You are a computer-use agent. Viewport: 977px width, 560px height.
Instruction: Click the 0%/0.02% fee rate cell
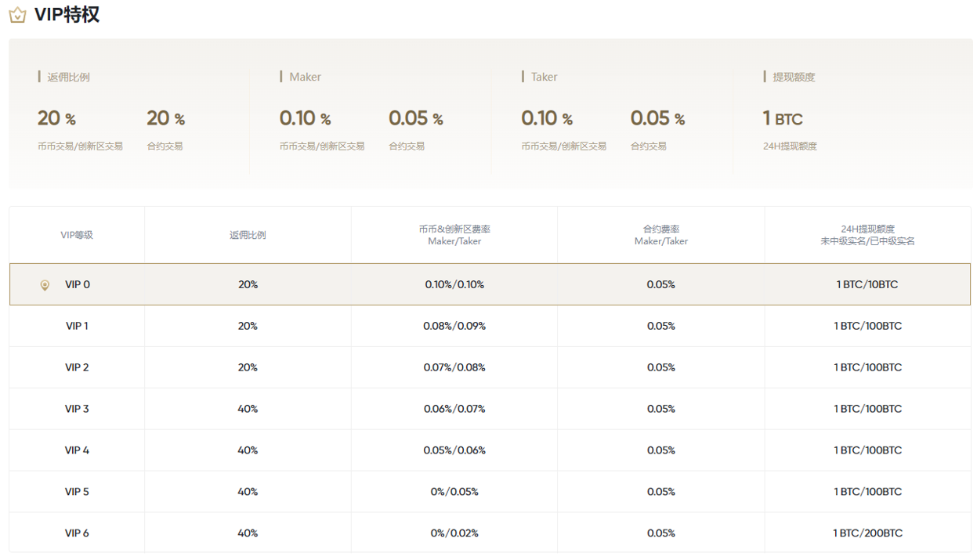[x=454, y=533]
